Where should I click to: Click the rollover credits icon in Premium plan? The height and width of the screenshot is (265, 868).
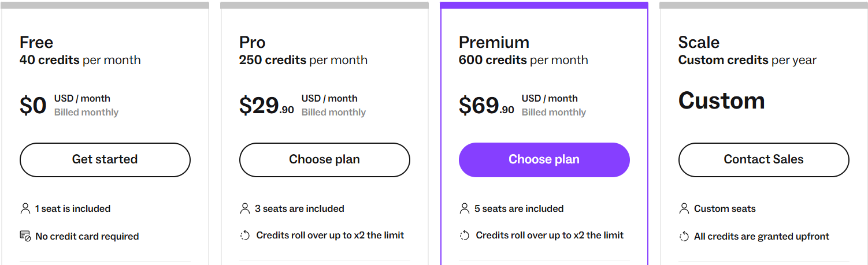tap(464, 235)
